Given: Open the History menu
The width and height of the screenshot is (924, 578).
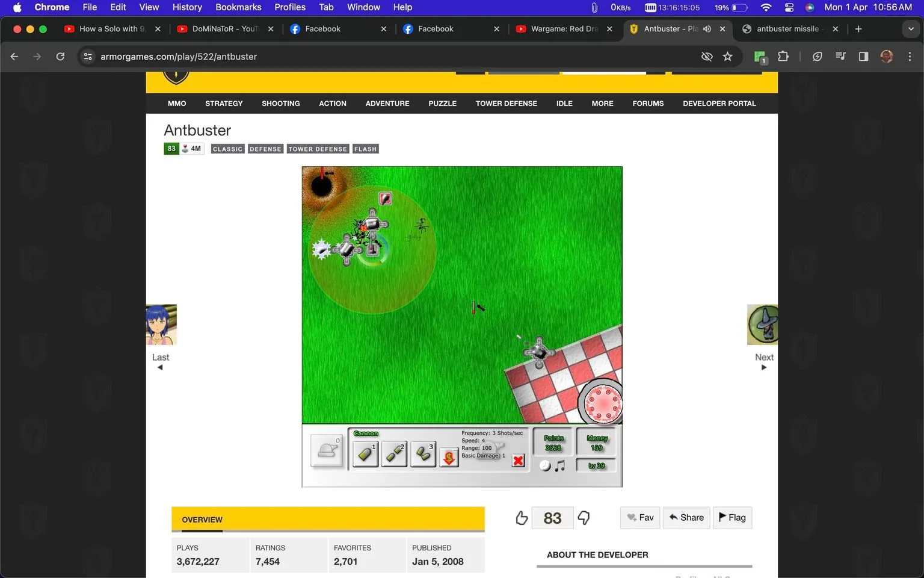Looking at the screenshot, I should (x=186, y=7).
